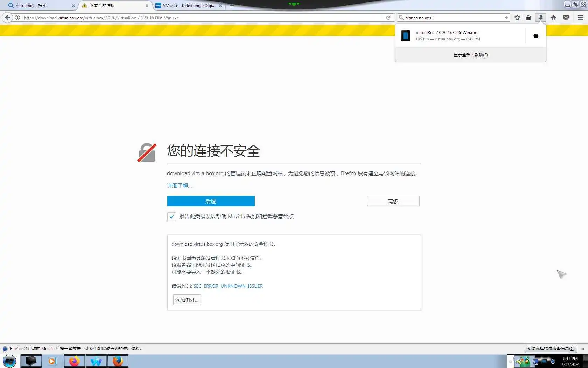
Task: Open the new-logo Firefox taskbar icon
Action: 74,361
